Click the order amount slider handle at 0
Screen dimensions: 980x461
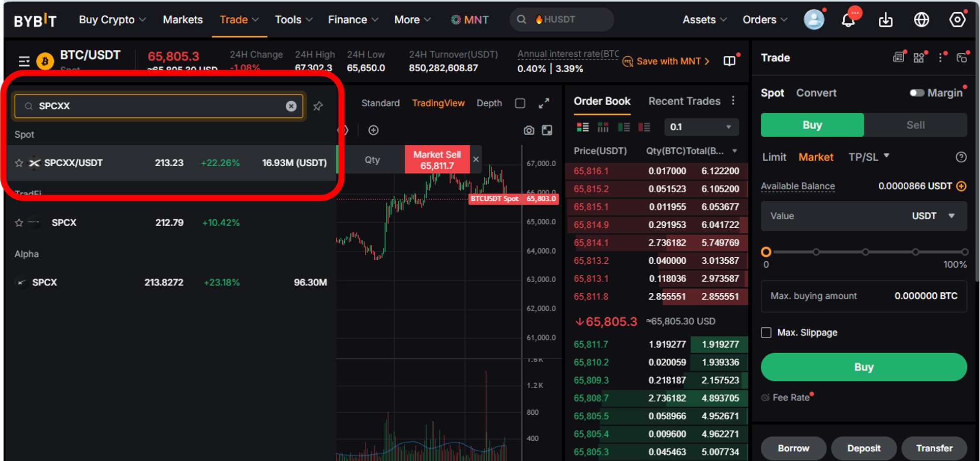click(766, 252)
